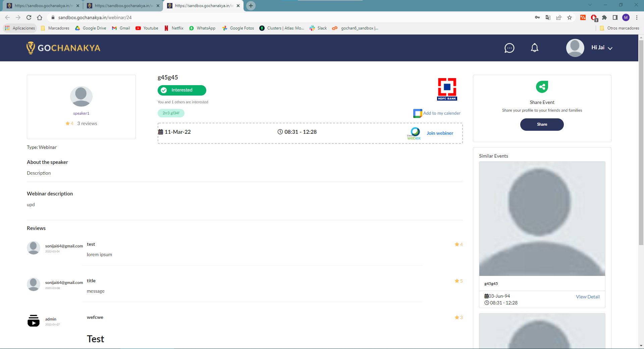Open Google Fotos bookmark
Image resolution: width=644 pixels, height=349 pixels.
[x=238, y=28]
